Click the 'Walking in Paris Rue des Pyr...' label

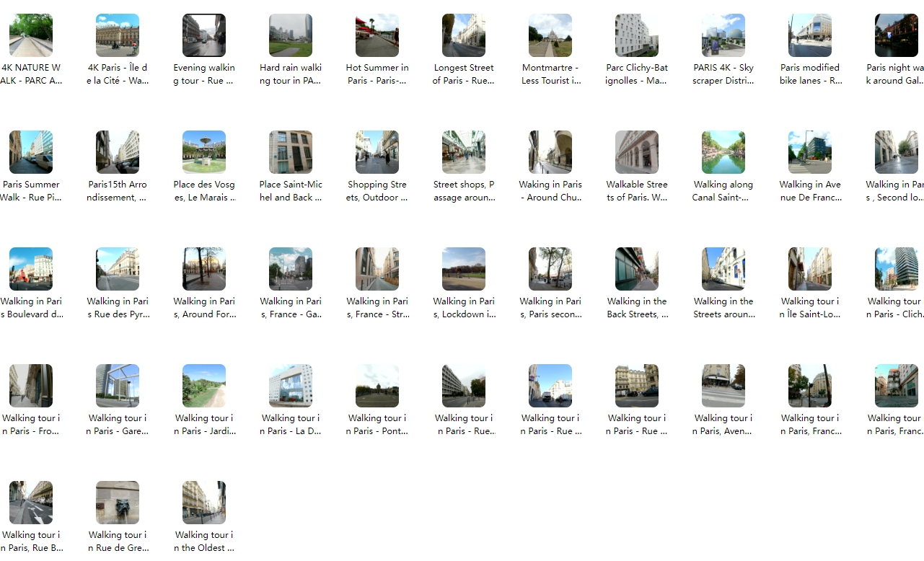pyautogui.click(x=118, y=308)
